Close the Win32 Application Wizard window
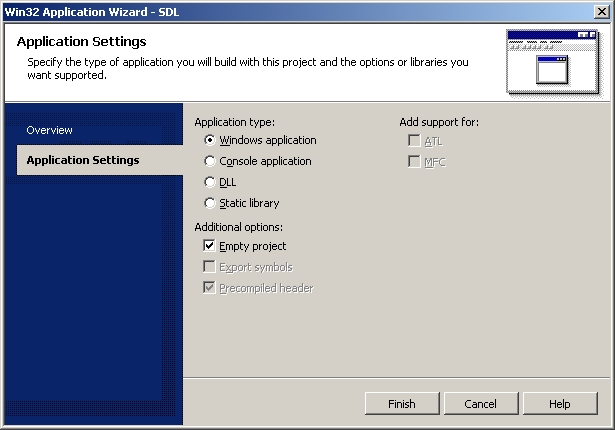 [x=602, y=12]
